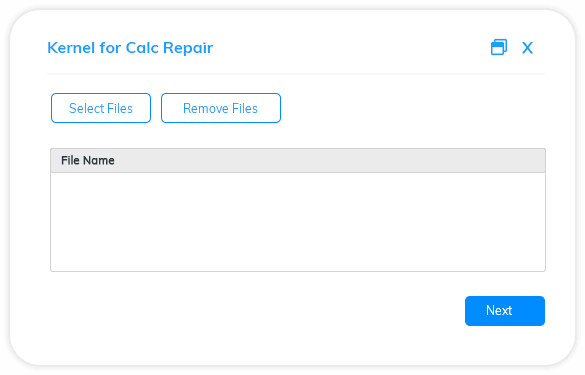Click the blue X at top right

[x=527, y=48]
